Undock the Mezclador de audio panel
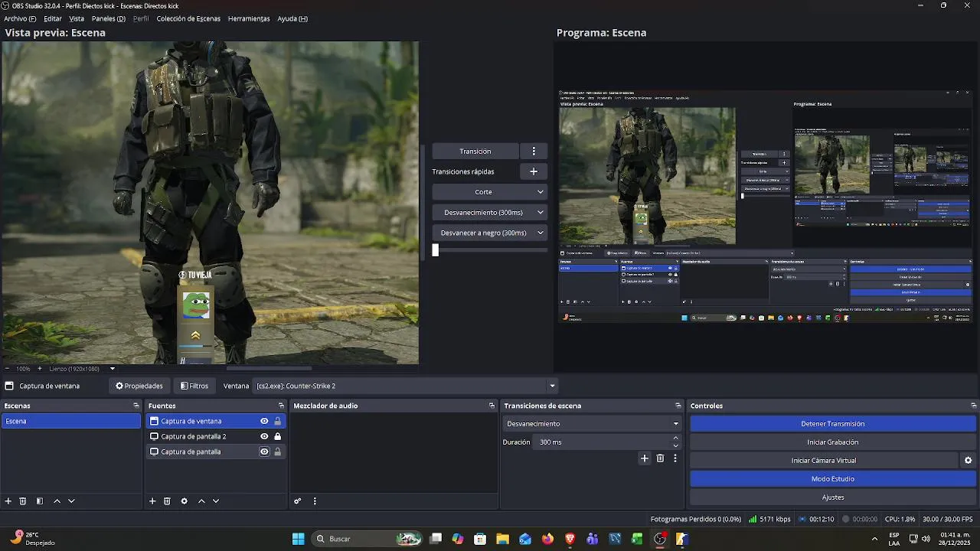This screenshot has height=551, width=980. pyautogui.click(x=492, y=406)
